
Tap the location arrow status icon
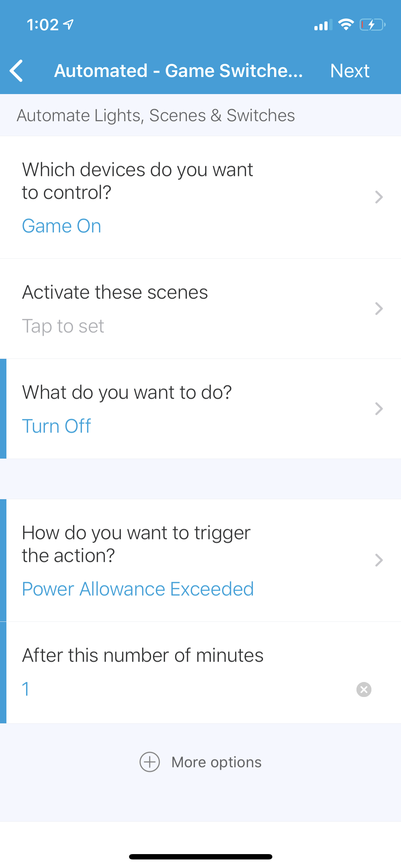(68, 25)
